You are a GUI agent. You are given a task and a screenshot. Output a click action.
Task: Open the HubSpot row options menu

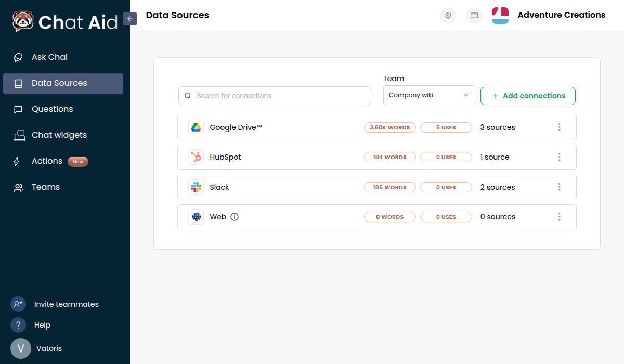(560, 157)
